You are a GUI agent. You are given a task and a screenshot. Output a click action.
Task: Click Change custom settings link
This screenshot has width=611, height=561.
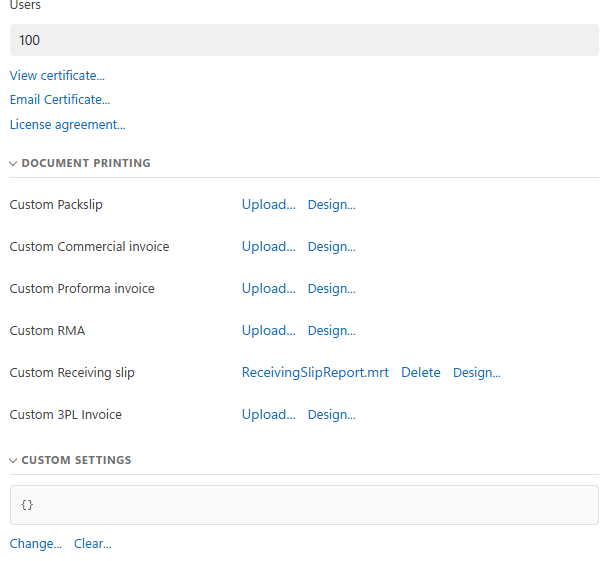tap(35, 544)
